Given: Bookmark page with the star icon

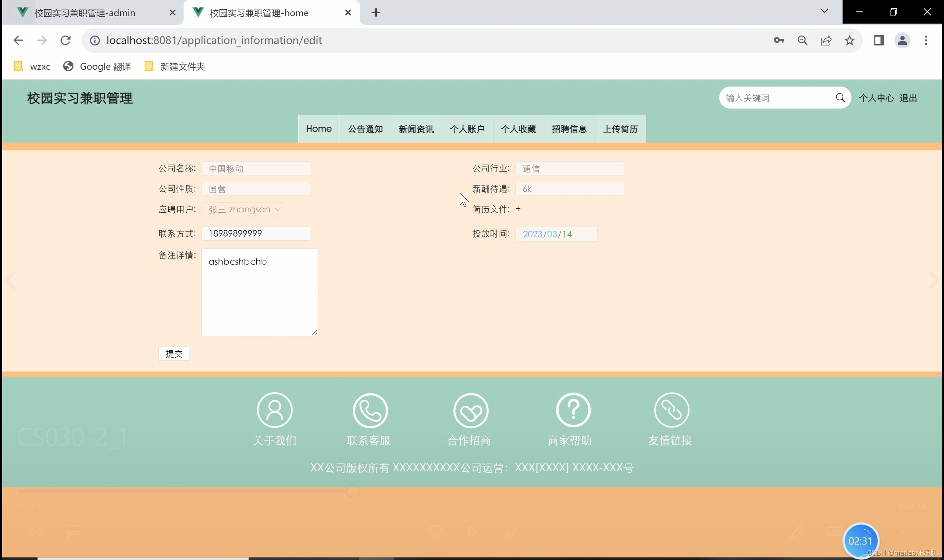Looking at the screenshot, I should tap(849, 41).
